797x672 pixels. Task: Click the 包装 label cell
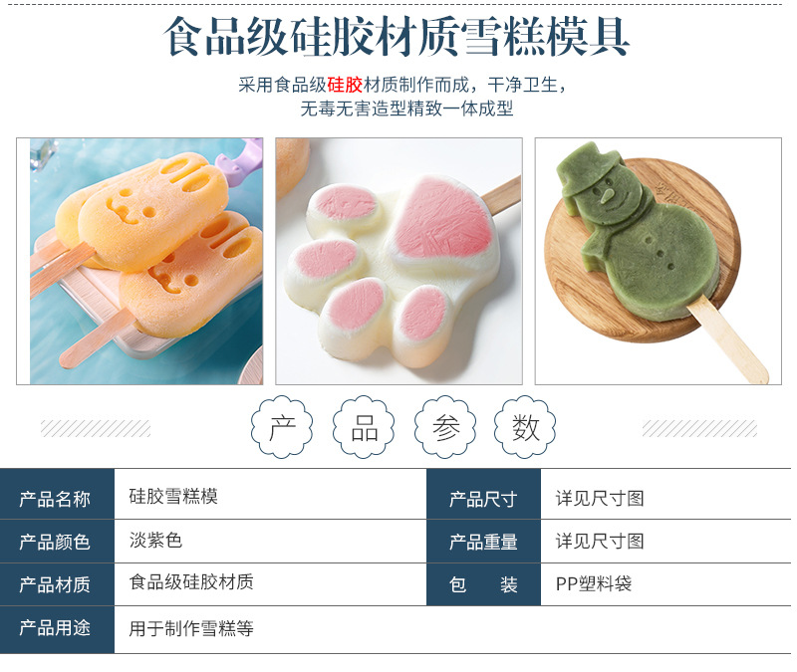click(484, 584)
